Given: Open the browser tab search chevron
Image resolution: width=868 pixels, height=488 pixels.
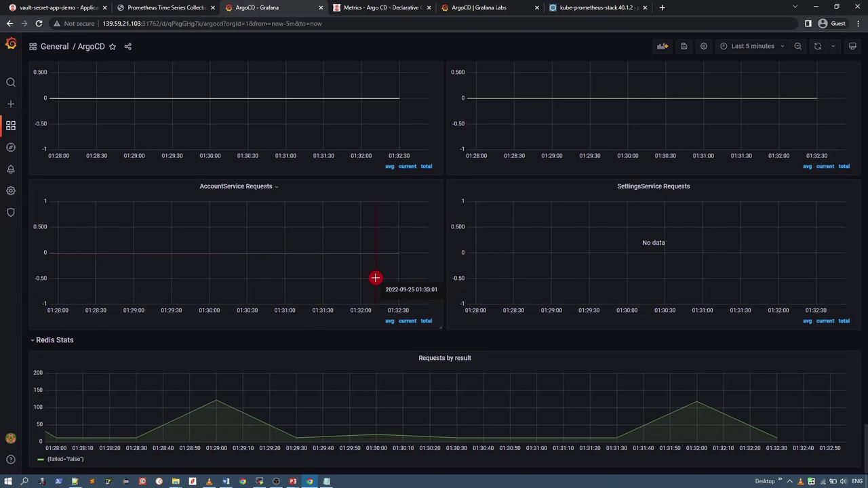Looking at the screenshot, I should (x=795, y=7).
